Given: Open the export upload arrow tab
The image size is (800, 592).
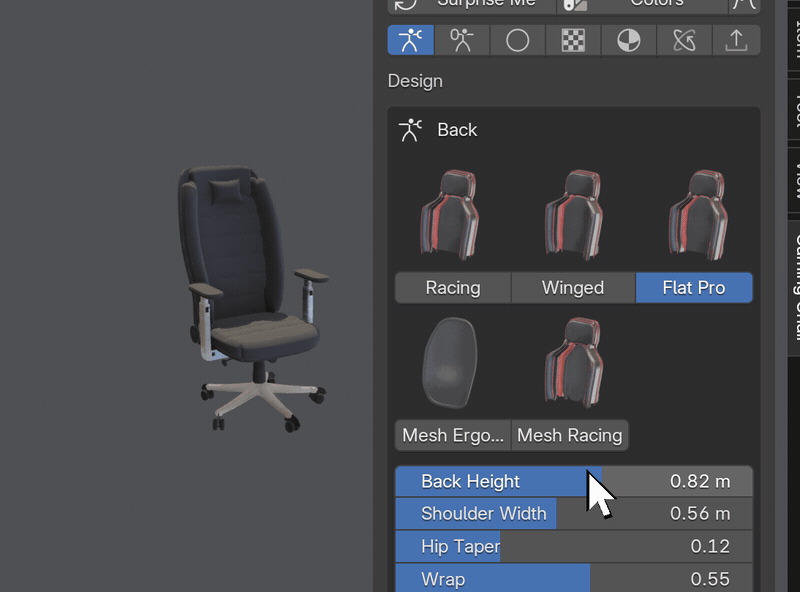Looking at the screenshot, I should coord(736,40).
